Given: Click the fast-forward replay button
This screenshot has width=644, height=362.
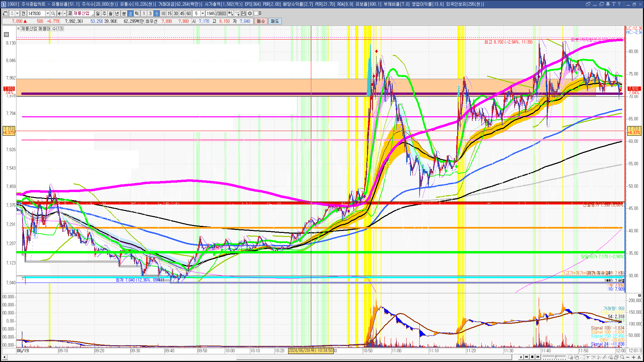Looking at the screenshot, I should pyautogui.click(x=538, y=357).
